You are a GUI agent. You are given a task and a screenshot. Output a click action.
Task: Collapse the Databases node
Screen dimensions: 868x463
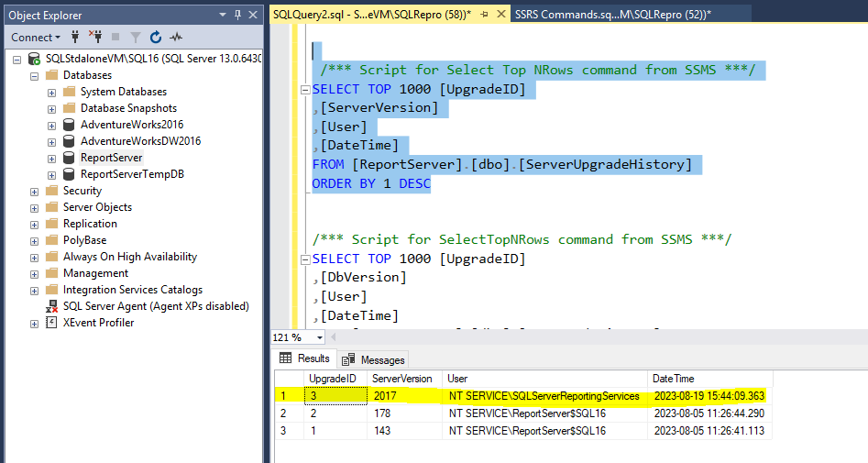(34, 76)
